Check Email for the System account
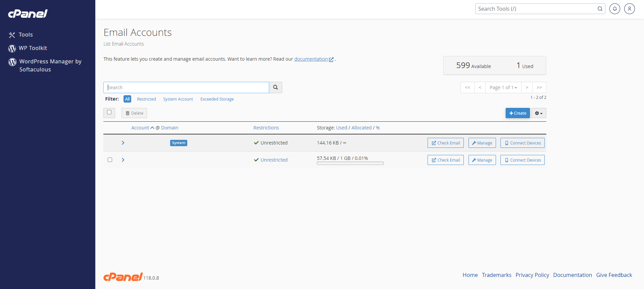 [446, 143]
